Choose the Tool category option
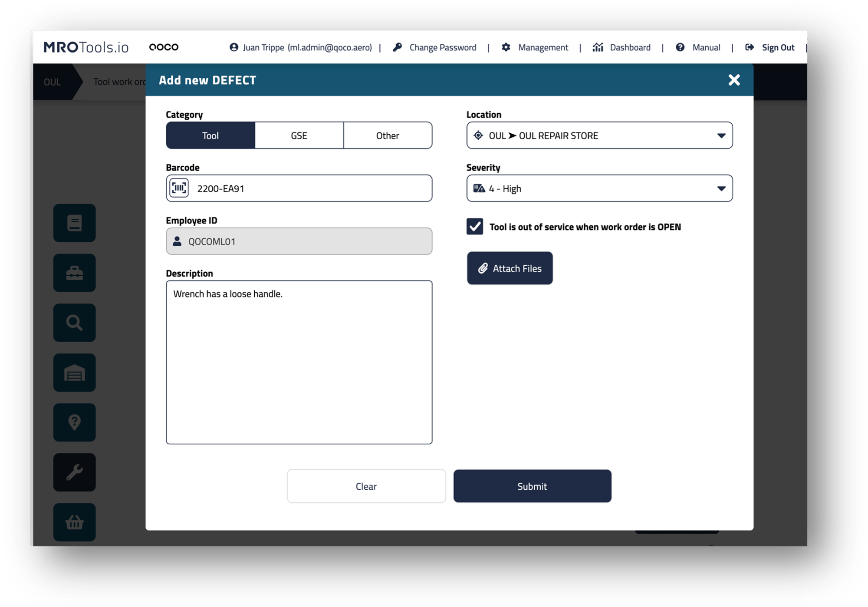Viewport: 868px width, 607px height. click(x=210, y=135)
